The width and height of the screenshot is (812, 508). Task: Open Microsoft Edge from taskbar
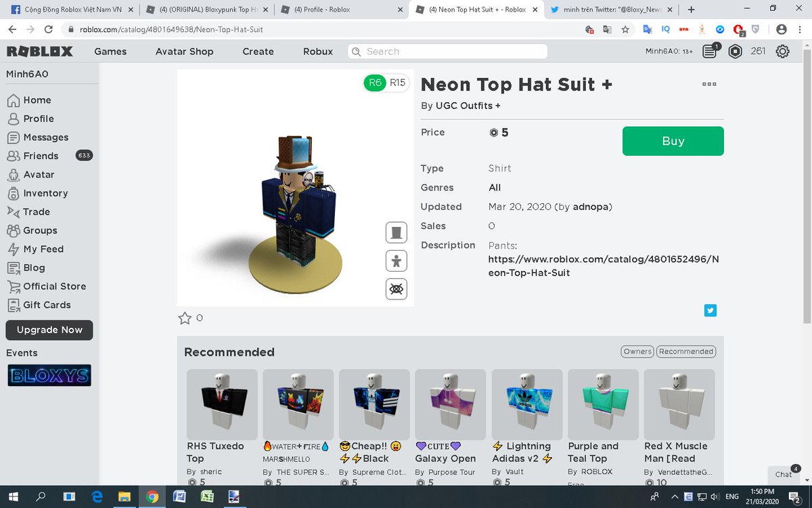(x=96, y=496)
